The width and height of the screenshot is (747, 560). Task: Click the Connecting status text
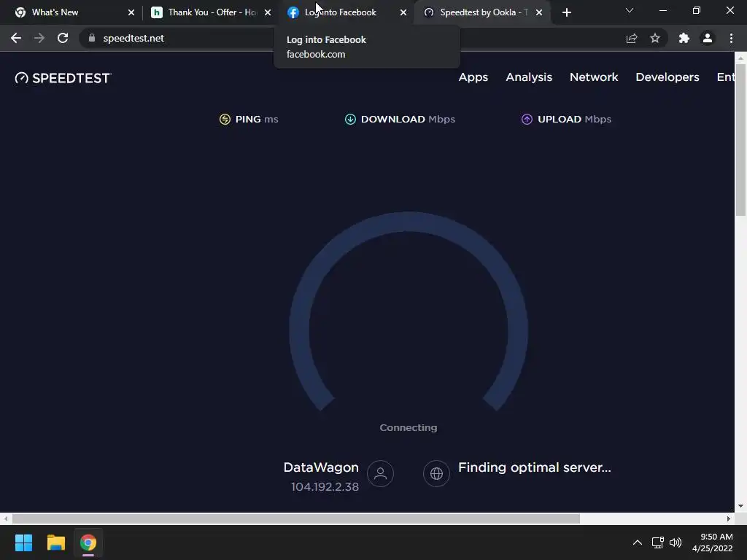pyautogui.click(x=409, y=427)
